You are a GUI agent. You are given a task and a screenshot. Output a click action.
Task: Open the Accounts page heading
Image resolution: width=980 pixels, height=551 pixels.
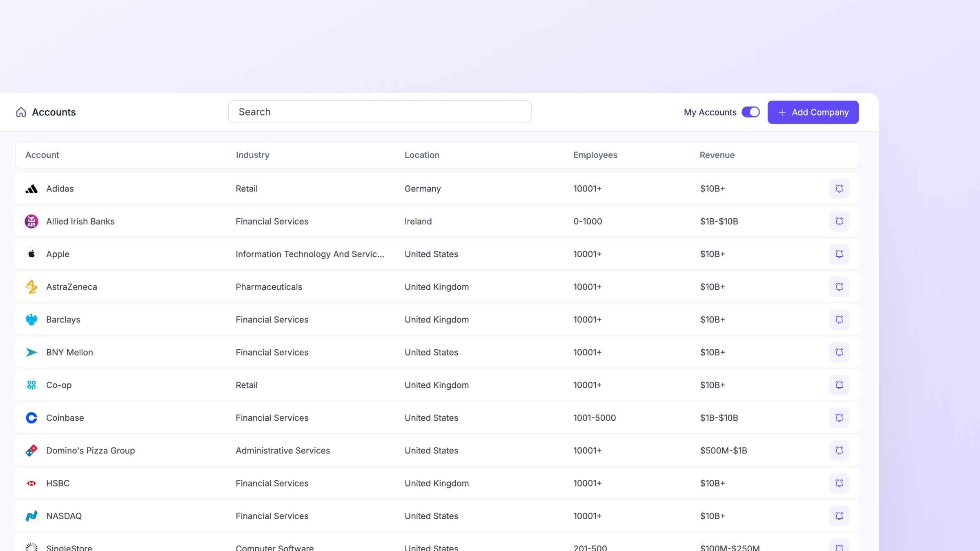click(54, 112)
